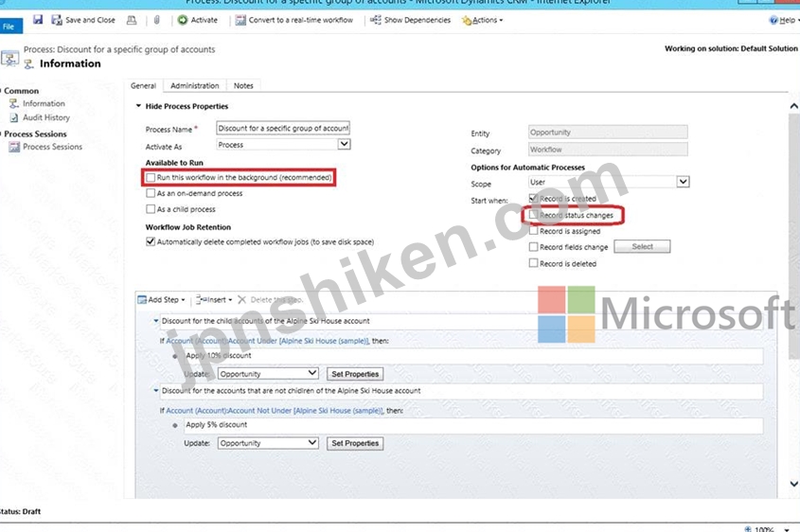Click the attachment paperclip icon

click(156, 20)
